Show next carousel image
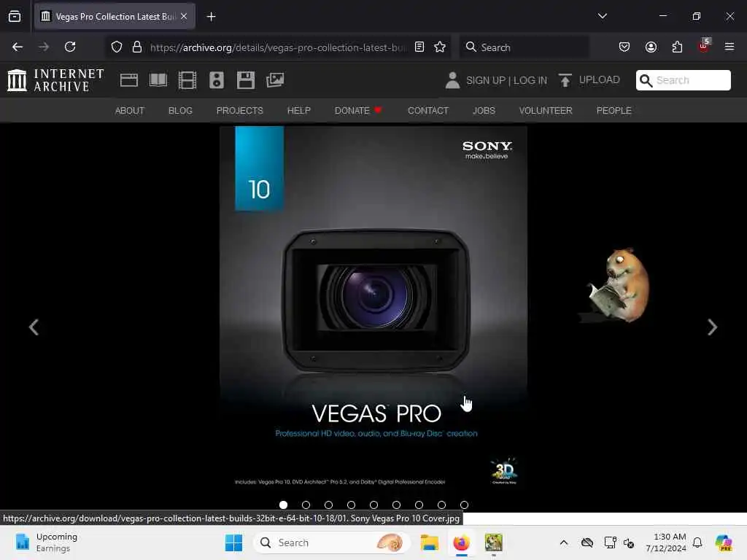Screen dimensions: 747x560 (x=712, y=327)
